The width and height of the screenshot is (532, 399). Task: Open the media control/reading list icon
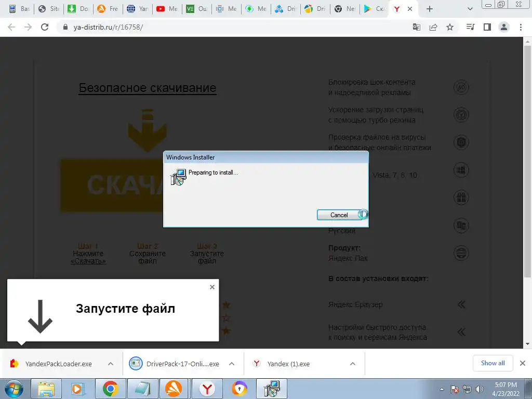tap(470, 27)
